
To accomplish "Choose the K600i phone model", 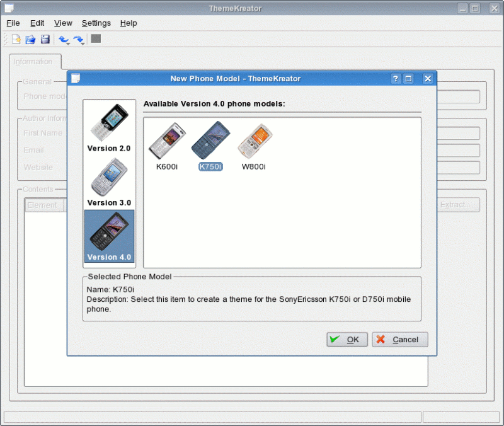I will point(167,146).
